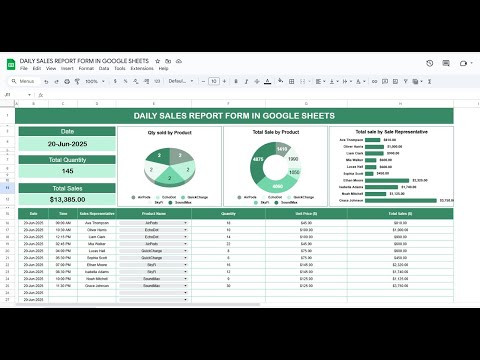480x360 pixels.
Task: Open the Insert menu
Action: tap(67, 68)
